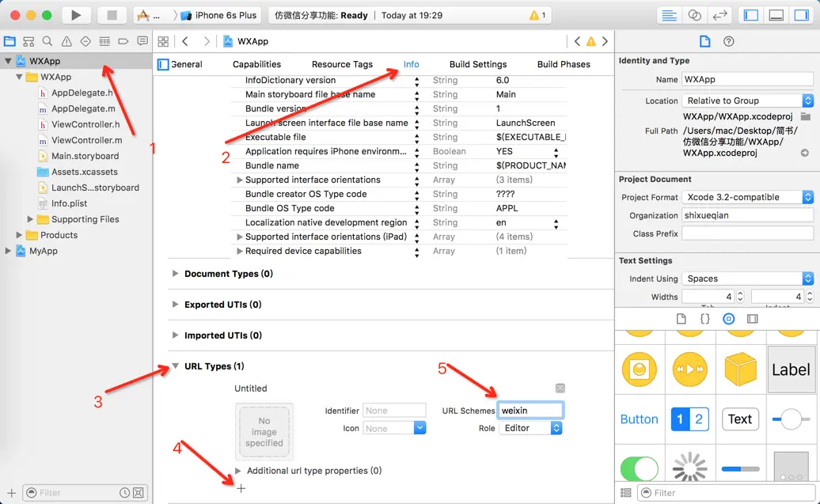Screen dimensions: 820x504
Task: Select the Switch object in library
Action: tap(639, 468)
